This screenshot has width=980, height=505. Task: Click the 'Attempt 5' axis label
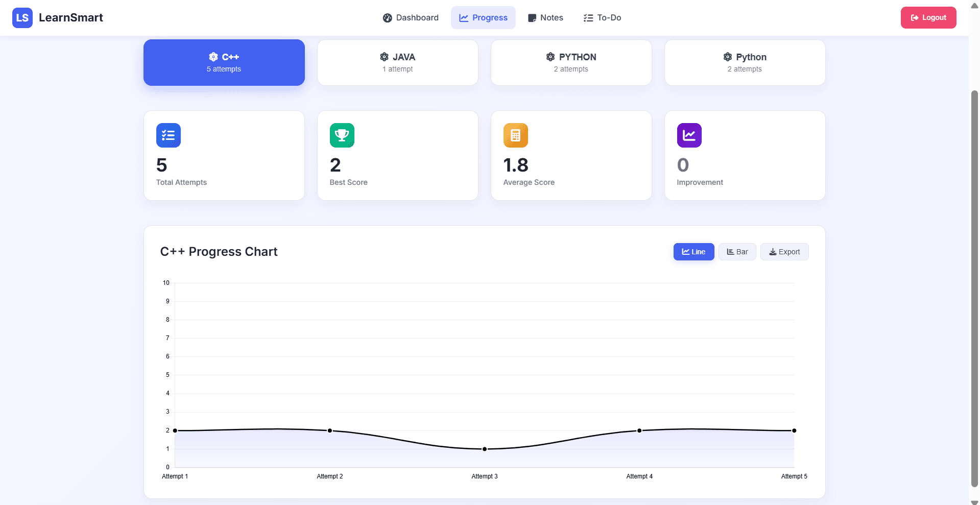pos(794,476)
